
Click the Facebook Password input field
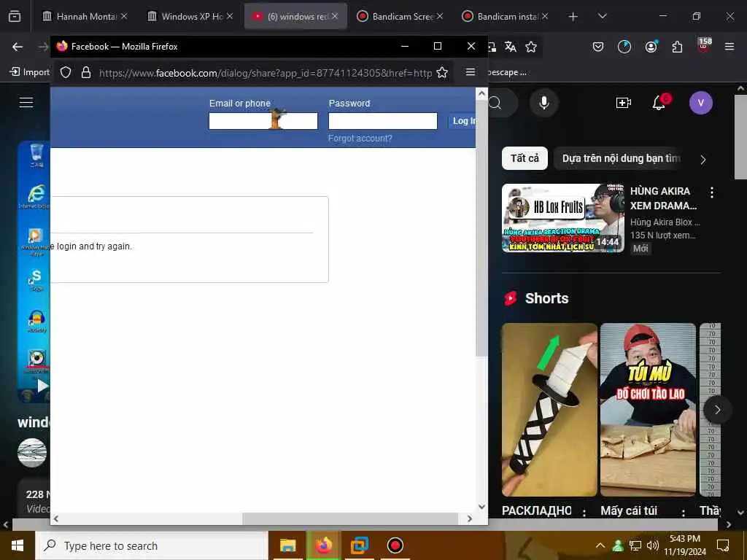[382, 121]
